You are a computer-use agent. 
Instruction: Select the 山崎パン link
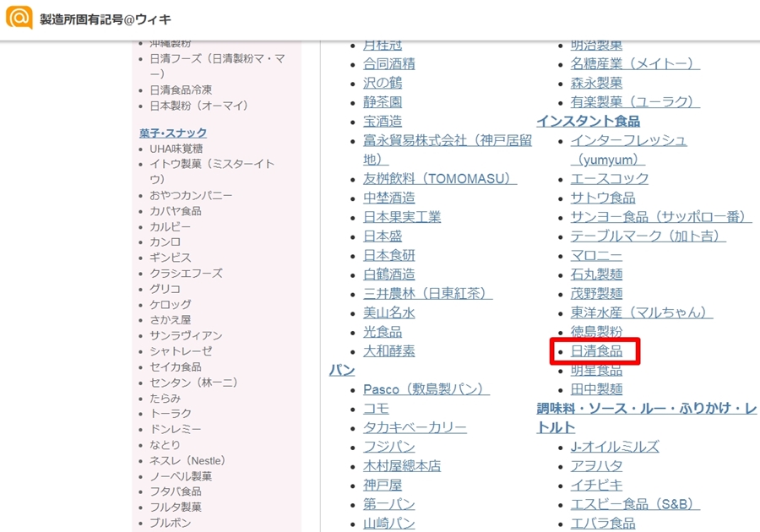tap(388, 524)
